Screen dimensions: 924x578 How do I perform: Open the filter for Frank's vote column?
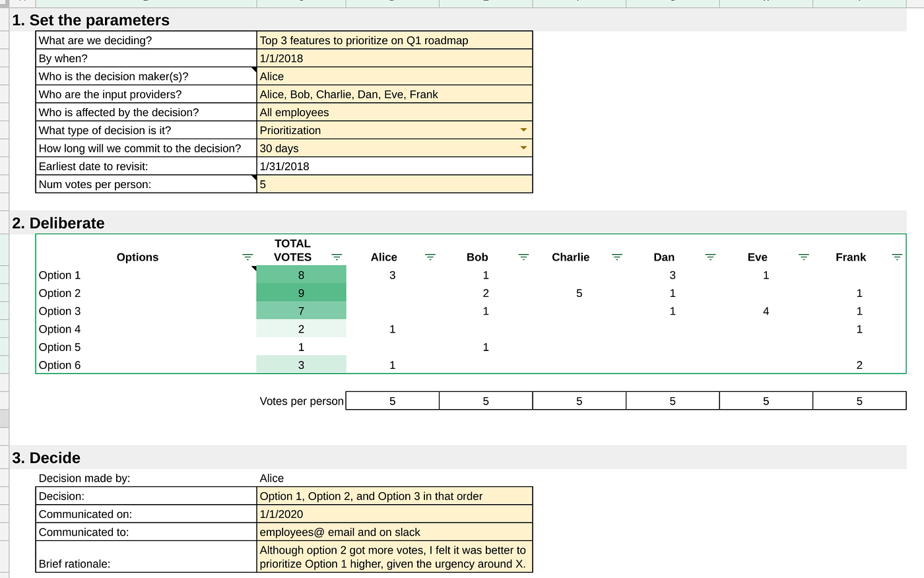(897, 257)
